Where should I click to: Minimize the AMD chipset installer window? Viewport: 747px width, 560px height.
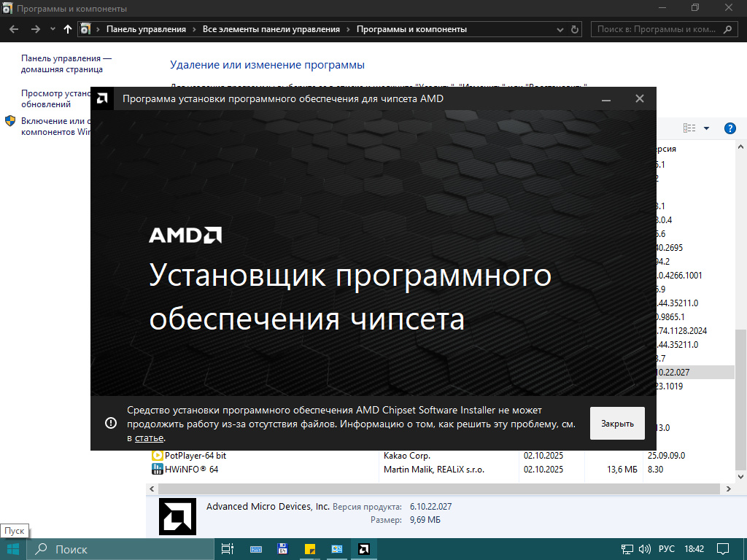coord(606,98)
